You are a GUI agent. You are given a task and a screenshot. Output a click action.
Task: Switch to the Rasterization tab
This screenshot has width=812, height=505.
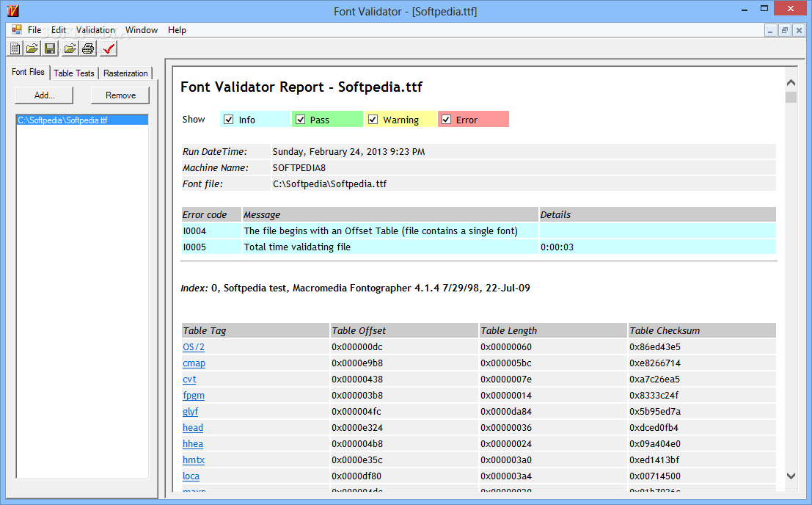pyautogui.click(x=125, y=73)
